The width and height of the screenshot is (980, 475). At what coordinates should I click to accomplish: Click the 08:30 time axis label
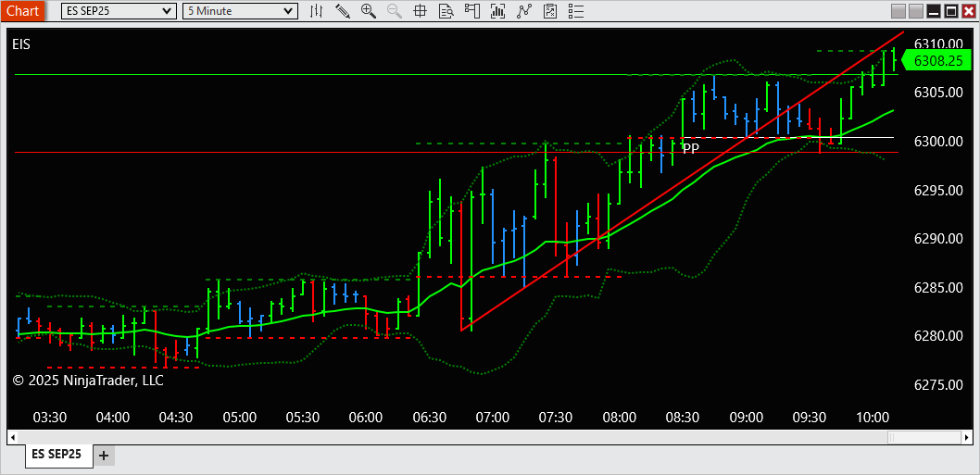pyautogui.click(x=683, y=417)
